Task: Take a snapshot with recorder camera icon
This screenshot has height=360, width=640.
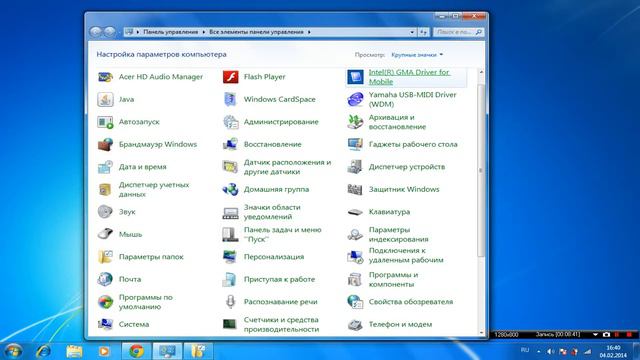Action: pos(607,335)
